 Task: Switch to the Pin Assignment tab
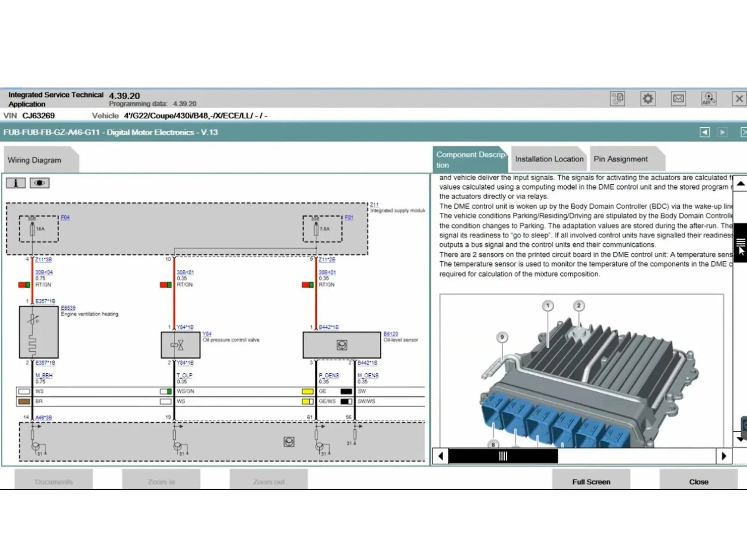(620, 159)
